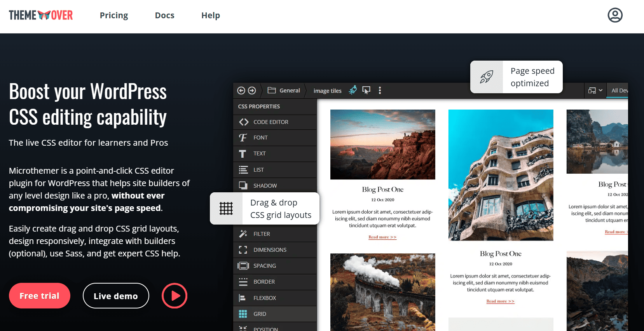Click the blue Grid icon

coord(243,314)
